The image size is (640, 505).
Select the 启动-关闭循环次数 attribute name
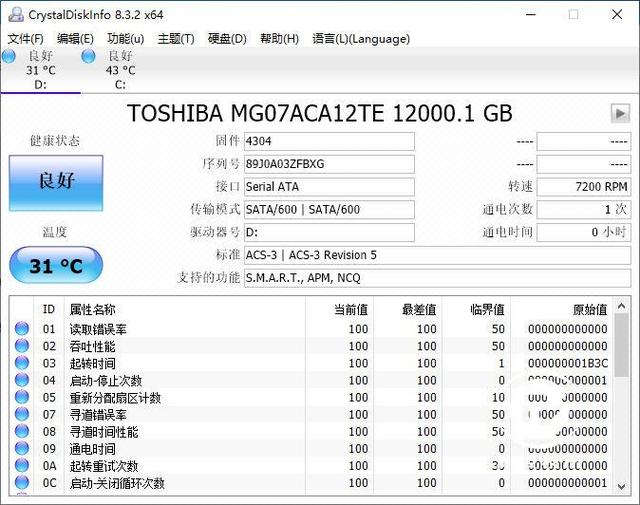coord(117,483)
